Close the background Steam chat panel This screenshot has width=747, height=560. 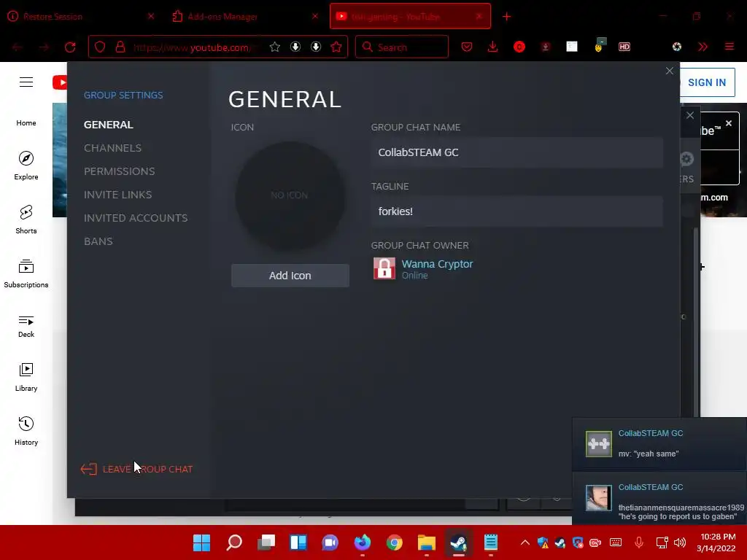point(690,116)
